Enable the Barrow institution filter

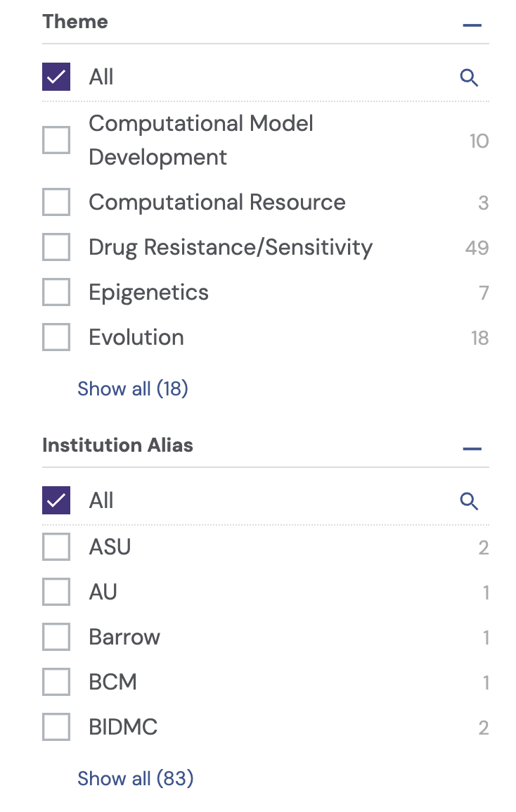56,637
